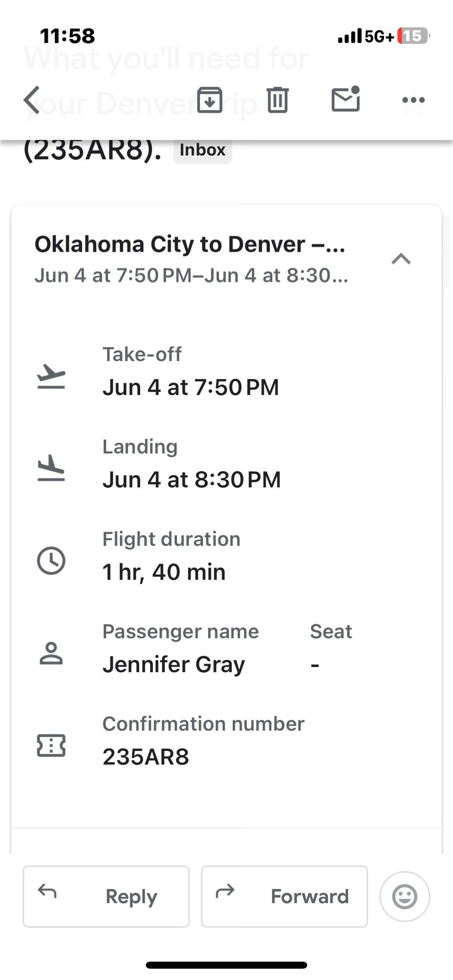Tap the Oklahoma City to Denver title
Viewport: 453px width, 980px height.
(190, 244)
